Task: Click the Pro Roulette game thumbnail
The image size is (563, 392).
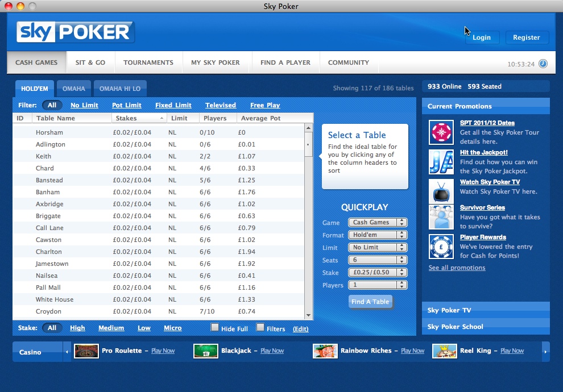Action: pos(86,351)
